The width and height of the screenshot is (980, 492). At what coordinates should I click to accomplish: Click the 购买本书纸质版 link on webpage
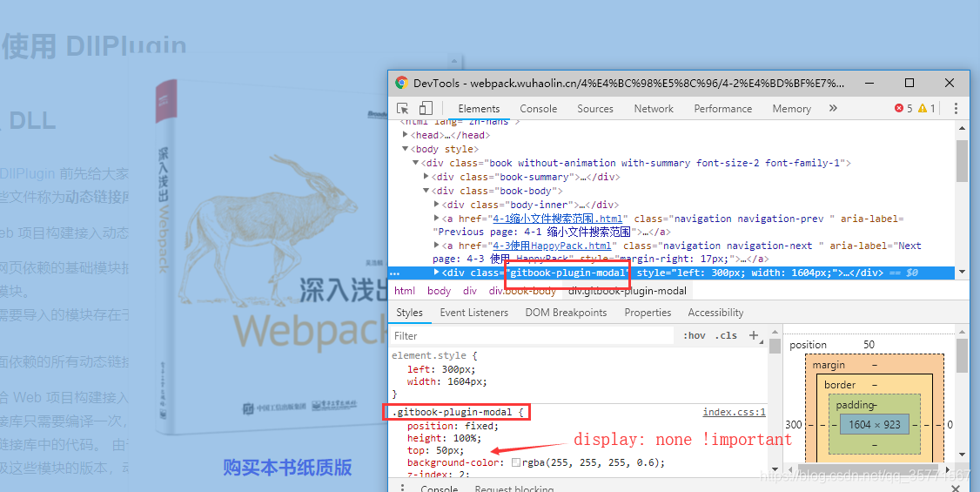click(x=287, y=467)
